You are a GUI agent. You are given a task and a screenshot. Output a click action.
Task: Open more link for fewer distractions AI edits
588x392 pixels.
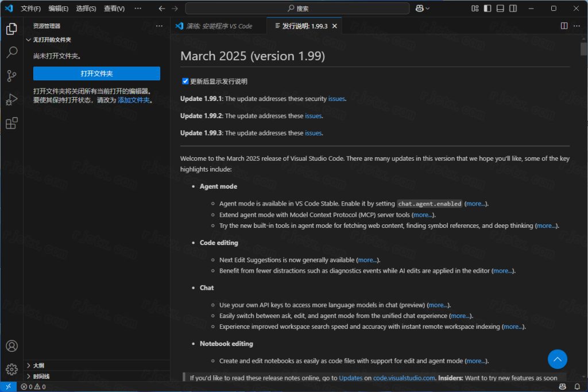pyautogui.click(x=503, y=270)
